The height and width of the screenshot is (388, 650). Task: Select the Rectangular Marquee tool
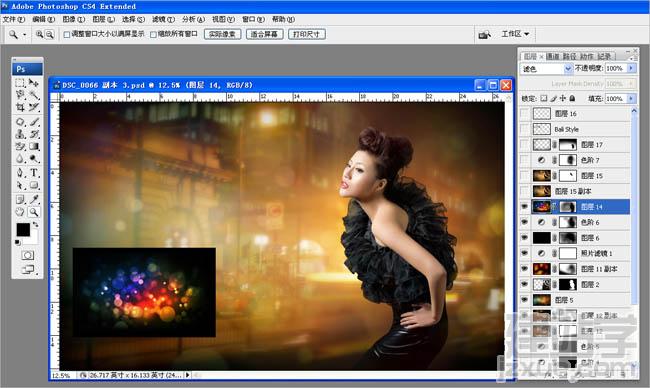pyautogui.click(x=20, y=83)
